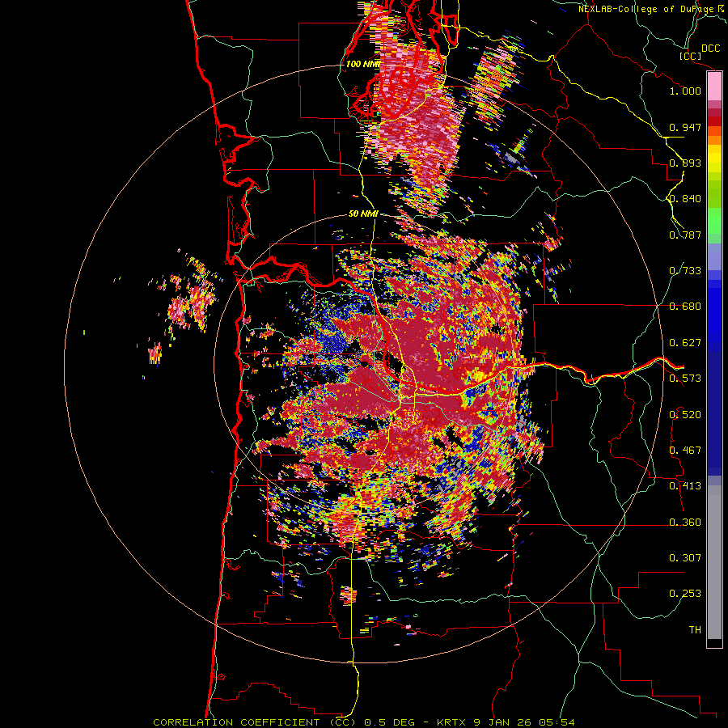Click the 100 NMI range ring label
Viewport: 728px width, 728px height.
click(362, 64)
